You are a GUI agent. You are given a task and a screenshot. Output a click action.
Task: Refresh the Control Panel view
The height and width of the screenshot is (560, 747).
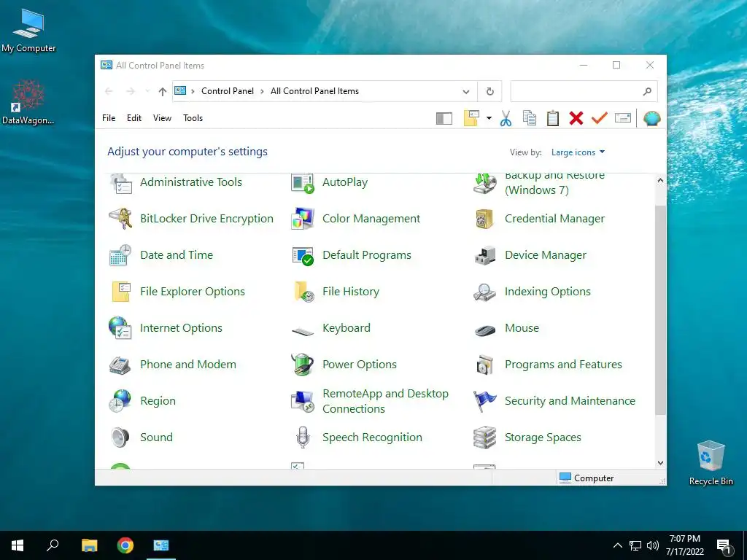click(489, 91)
